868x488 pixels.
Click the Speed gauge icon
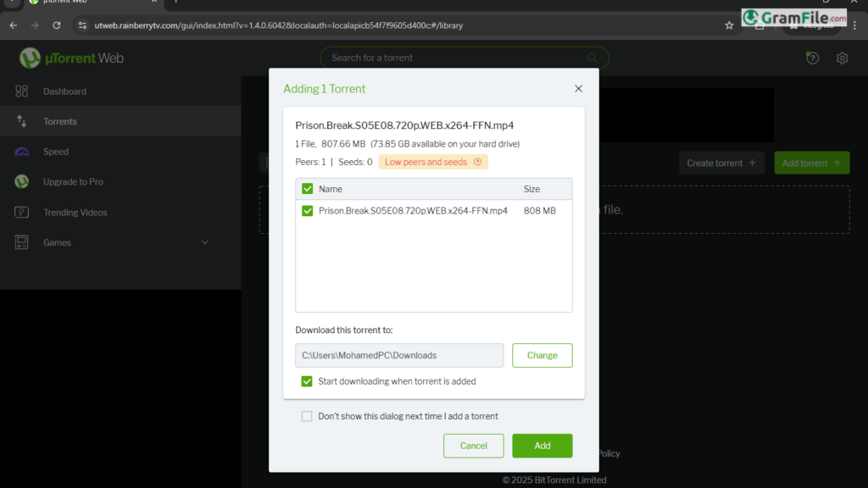pyautogui.click(x=21, y=152)
